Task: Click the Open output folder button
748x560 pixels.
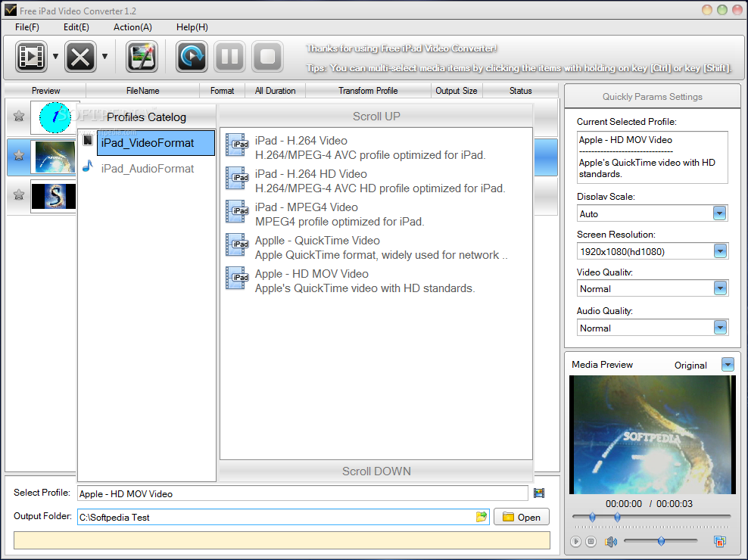Action: (x=522, y=517)
